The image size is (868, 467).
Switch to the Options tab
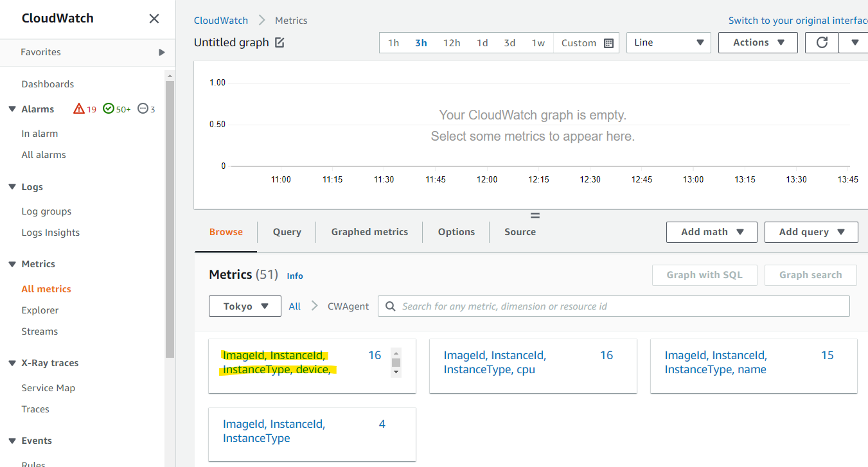click(x=456, y=232)
